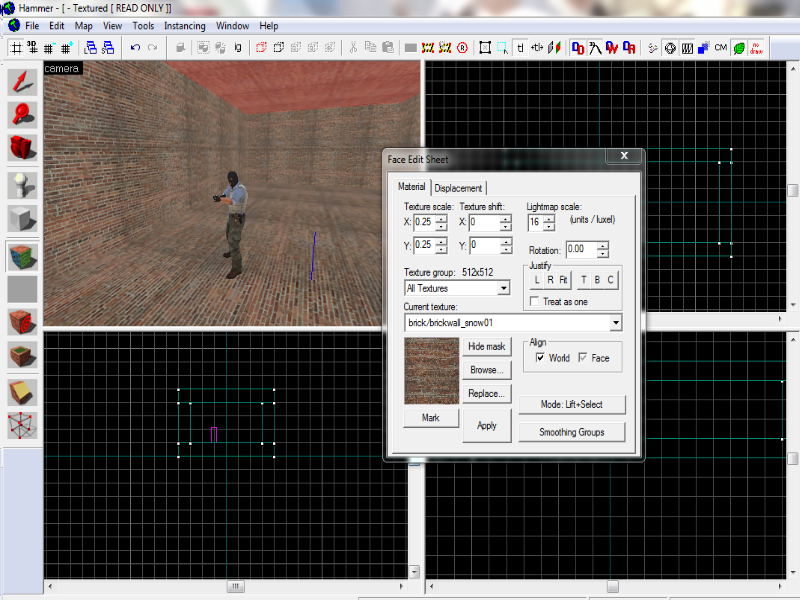
Task: Click Justify C (center) toggle button
Action: (x=610, y=280)
